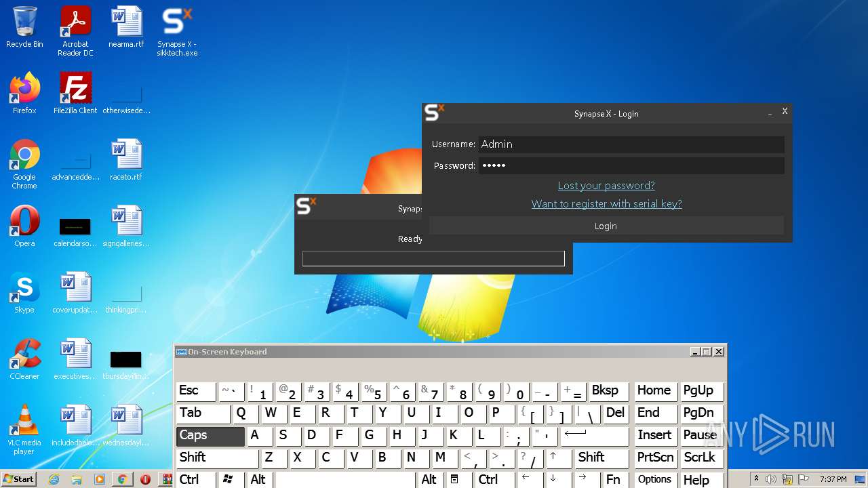The image size is (868, 488).
Task: Open the Acrobat Reader DC desktop shortcut
Action: [75, 31]
